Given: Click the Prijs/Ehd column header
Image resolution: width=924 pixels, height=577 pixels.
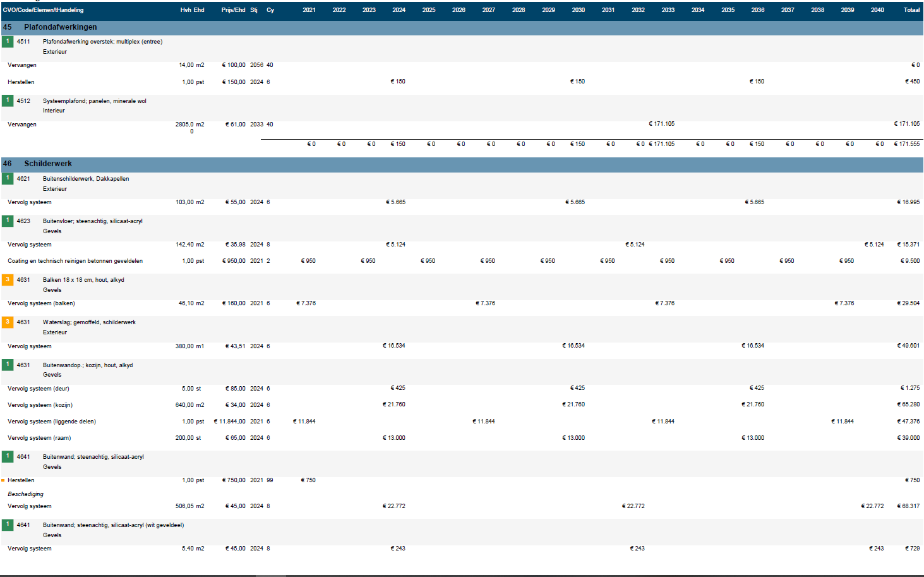Looking at the screenshot, I should 233,10.
